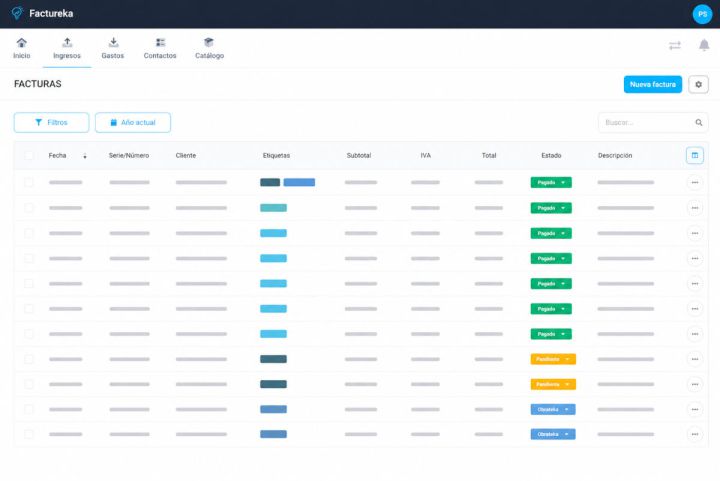Image resolution: width=720 pixels, height=481 pixels.
Task: Open actions menu for the second Pendiente row
Action: pos(695,385)
